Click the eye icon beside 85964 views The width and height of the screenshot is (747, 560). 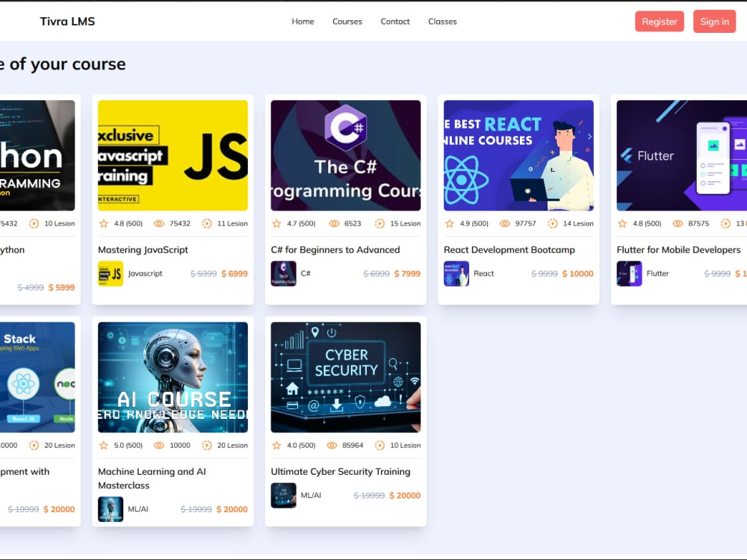click(x=332, y=445)
